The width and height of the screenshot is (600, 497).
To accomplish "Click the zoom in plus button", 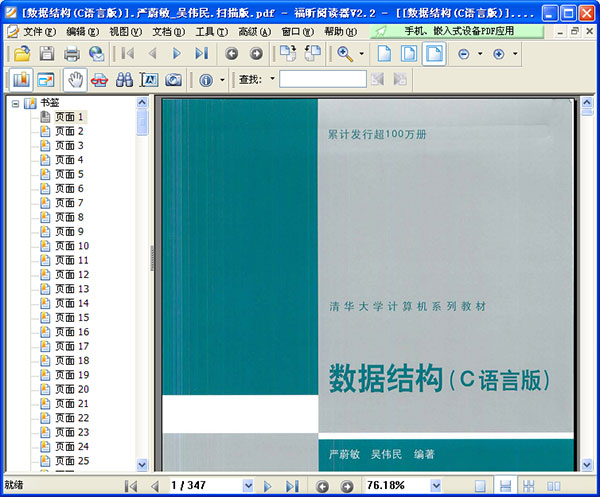I will click(x=499, y=54).
